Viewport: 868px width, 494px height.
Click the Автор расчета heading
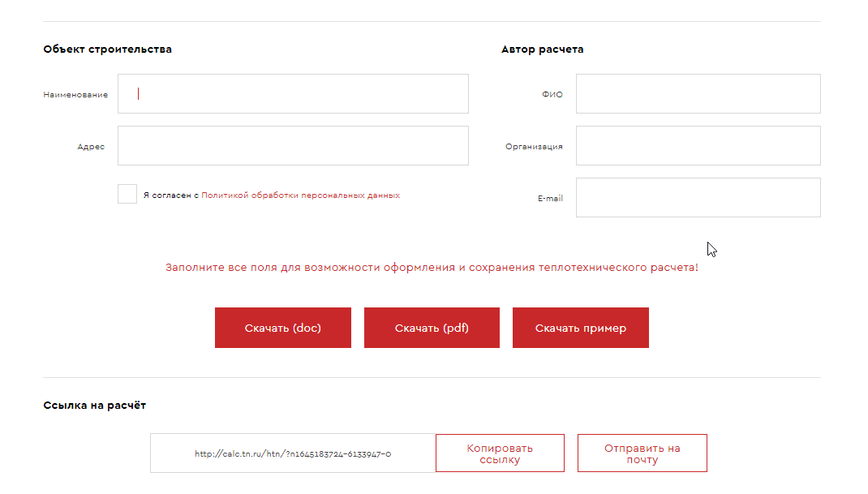(x=542, y=49)
